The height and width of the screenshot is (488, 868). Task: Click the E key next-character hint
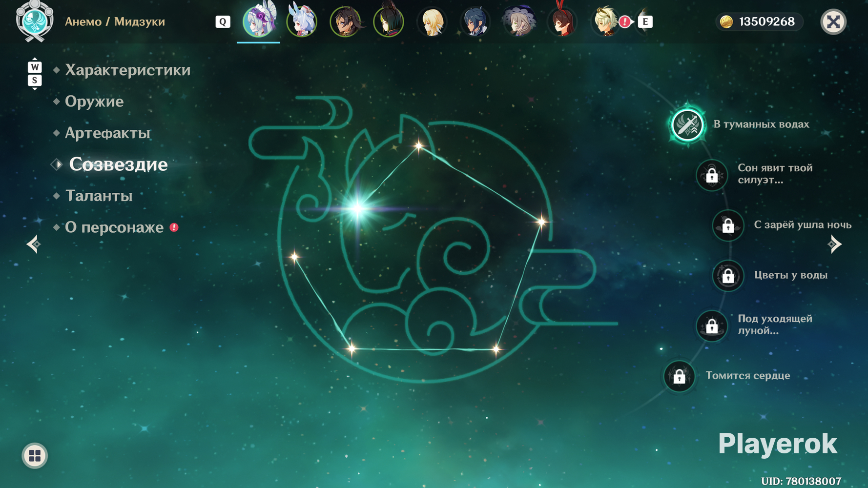point(645,21)
